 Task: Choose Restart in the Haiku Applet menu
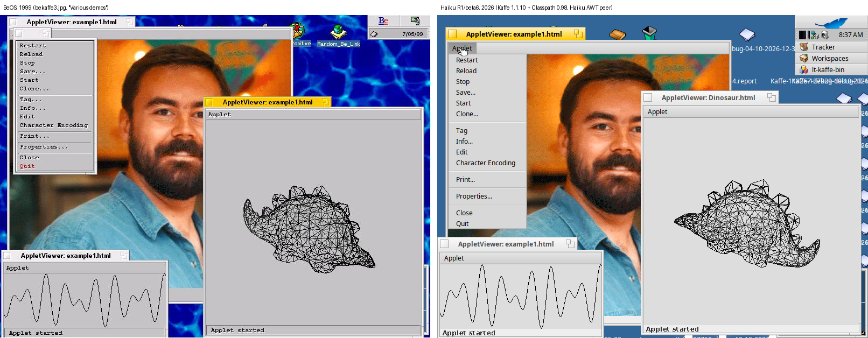click(x=488, y=60)
